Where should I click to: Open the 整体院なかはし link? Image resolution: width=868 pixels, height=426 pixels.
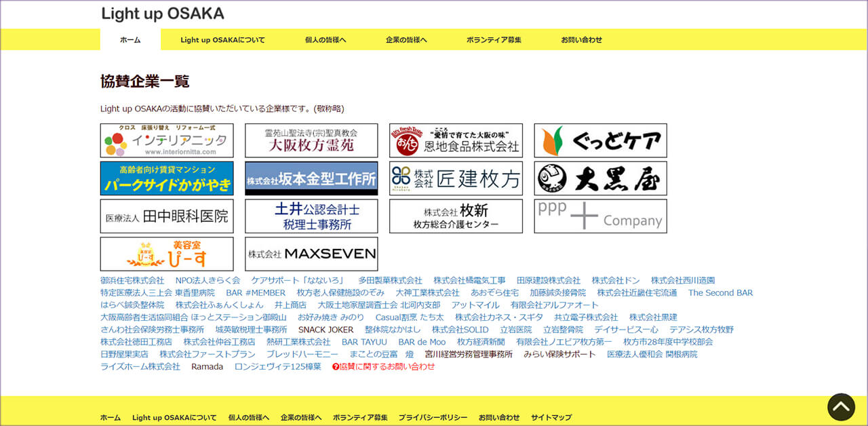[x=393, y=329]
